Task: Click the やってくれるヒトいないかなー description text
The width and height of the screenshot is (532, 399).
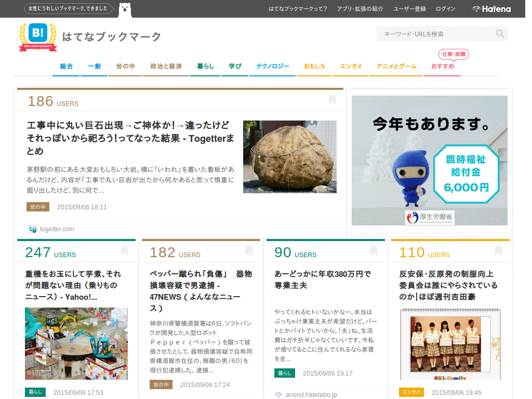Action: [325, 335]
